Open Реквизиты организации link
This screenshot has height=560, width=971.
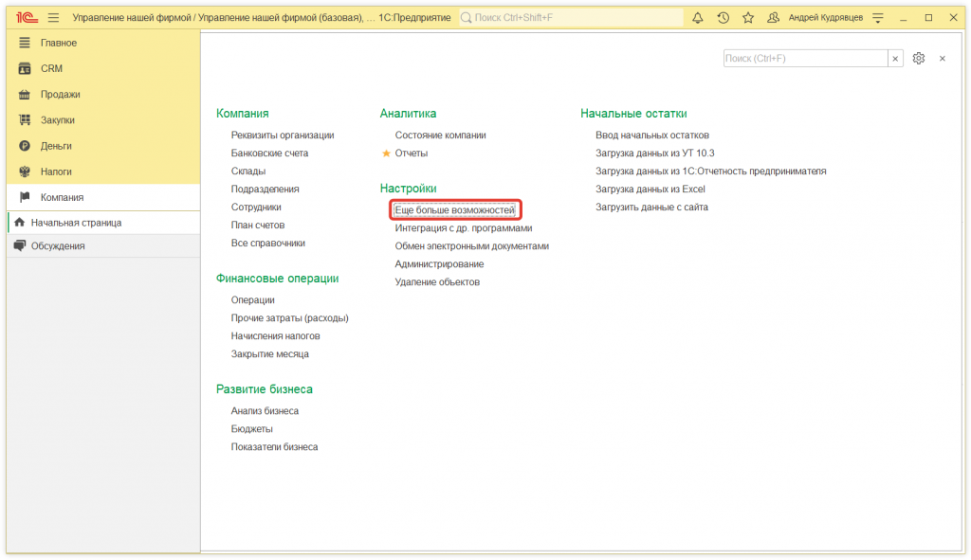click(x=283, y=135)
